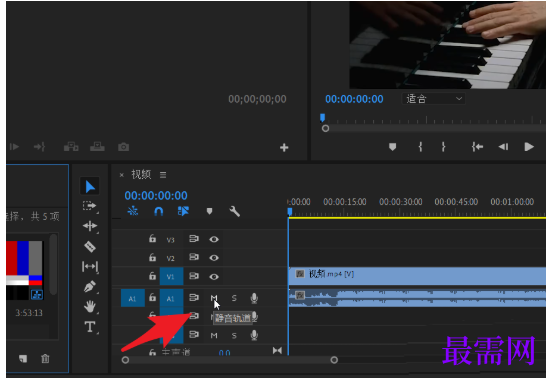Click program monitor zoom scroll handle
Screen dimensions: 554x382
click(x=325, y=129)
